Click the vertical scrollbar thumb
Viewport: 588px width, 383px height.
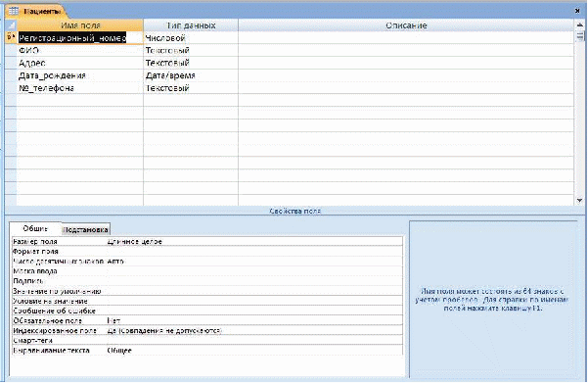(580, 36)
